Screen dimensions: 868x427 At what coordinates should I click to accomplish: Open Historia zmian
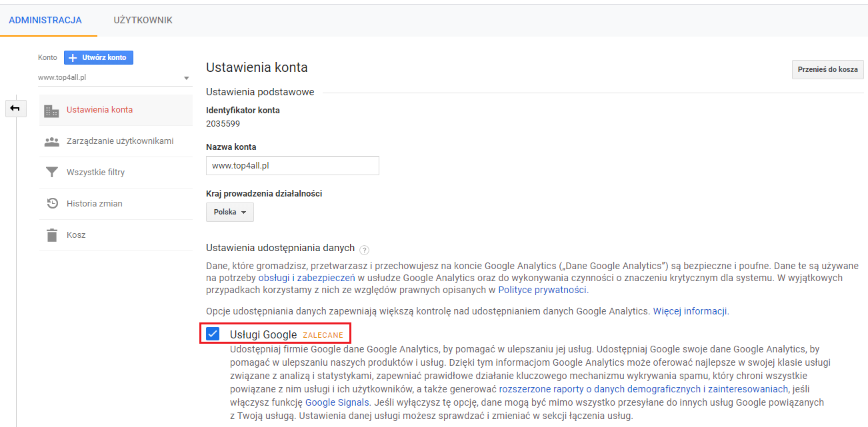point(116,204)
